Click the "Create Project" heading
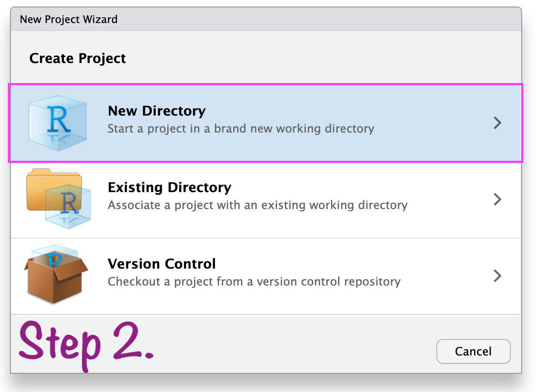 point(77,58)
